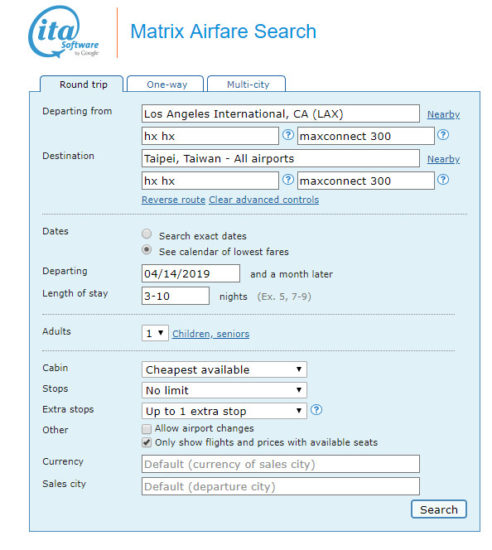Open help icon beside destination routing codes
The height and width of the screenshot is (550, 492).
[x=288, y=180]
